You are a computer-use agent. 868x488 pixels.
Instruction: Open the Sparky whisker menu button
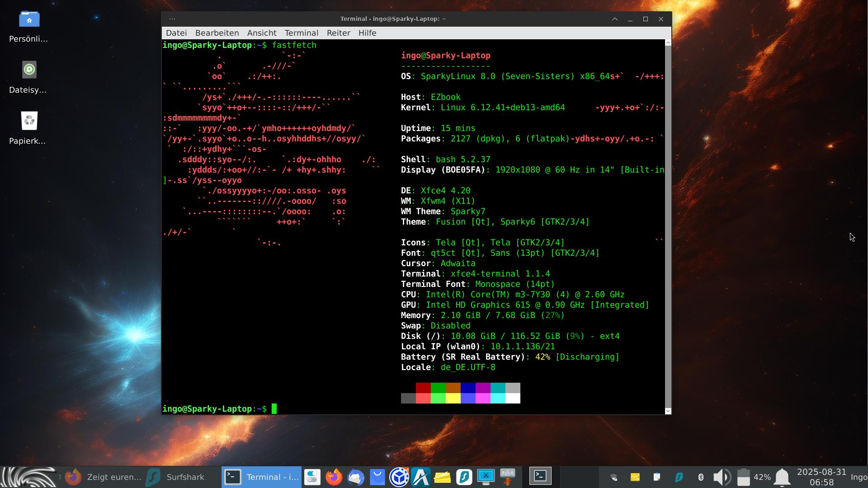(28, 477)
